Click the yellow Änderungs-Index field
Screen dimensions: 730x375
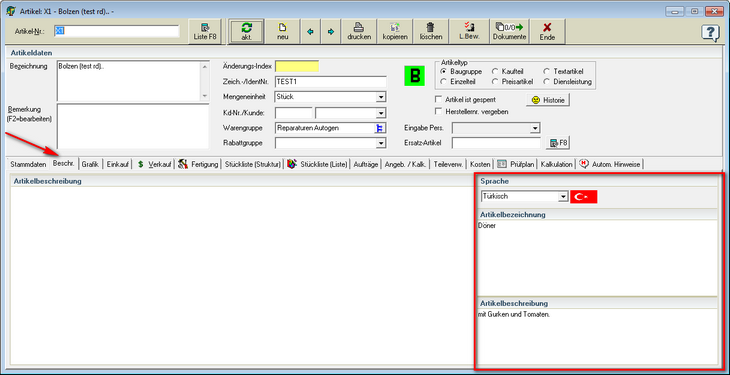point(297,66)
